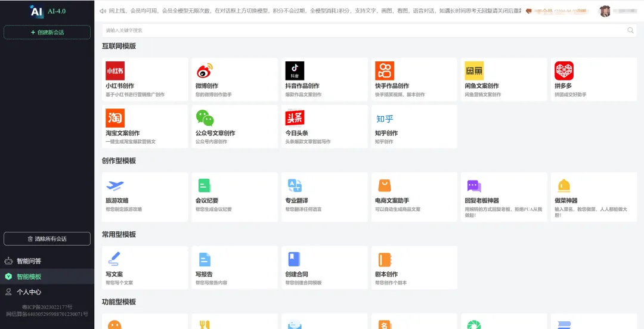Click the airplane icon for 旅游攻略
The height and width of the screenshot is (329, 644).
tap(115, 185)
